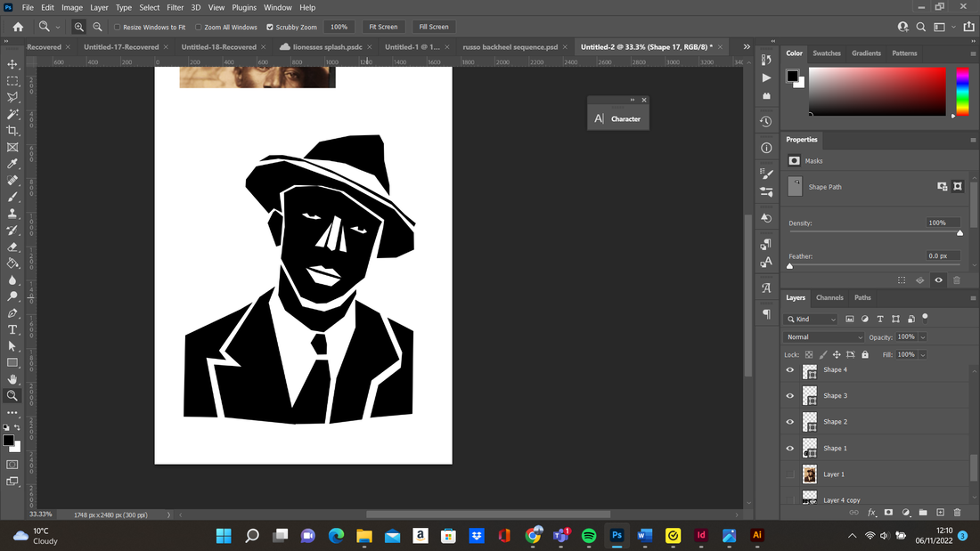Select the Brush tool
Viewport: 980px width, 551px height.
(x=12, y=197)
